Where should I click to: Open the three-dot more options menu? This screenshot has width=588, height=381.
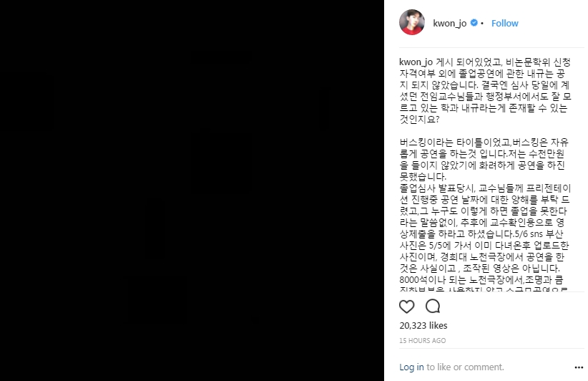[579, 367]
